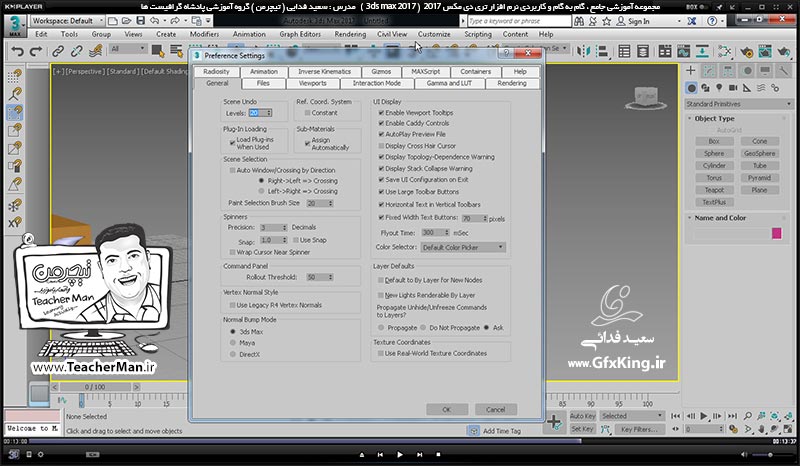Toggle Enable Caddy Controls checkbox

coord(381,123)
